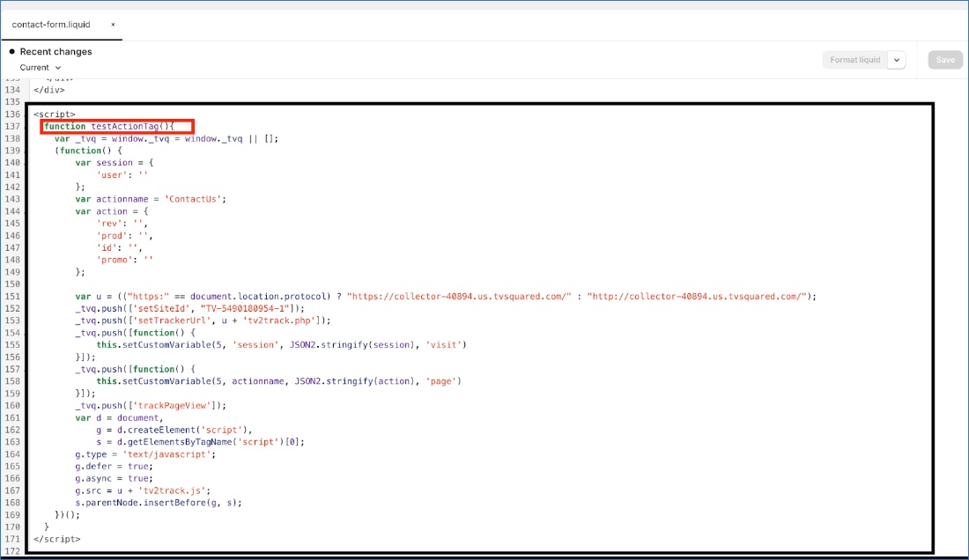Click the setCustomVariable 'page' line
Image resolution: width=969 pixels, height=560 pixels.
(x=278, y=381)
